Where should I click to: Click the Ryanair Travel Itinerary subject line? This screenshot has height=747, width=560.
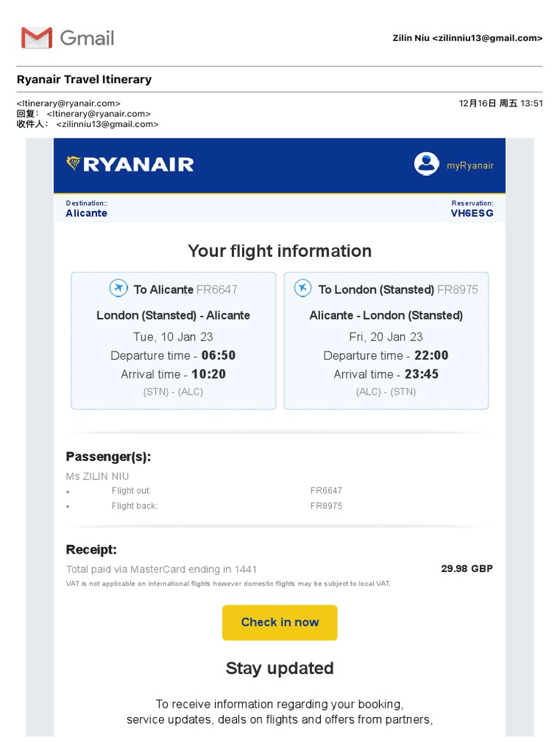tap(85, 80)
